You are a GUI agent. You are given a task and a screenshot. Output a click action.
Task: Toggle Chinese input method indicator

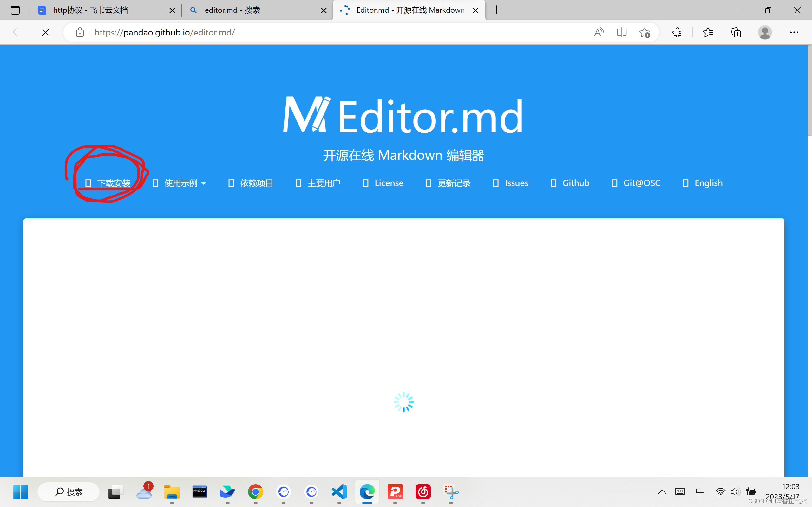[x=700, y=491]
